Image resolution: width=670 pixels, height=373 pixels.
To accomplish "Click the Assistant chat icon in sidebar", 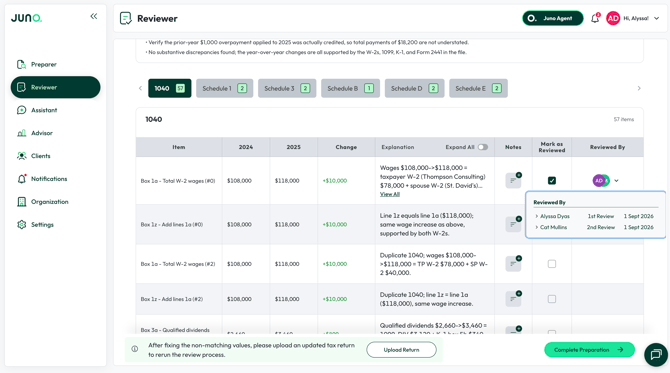I will pyautogui.click(x=21, y=110).
